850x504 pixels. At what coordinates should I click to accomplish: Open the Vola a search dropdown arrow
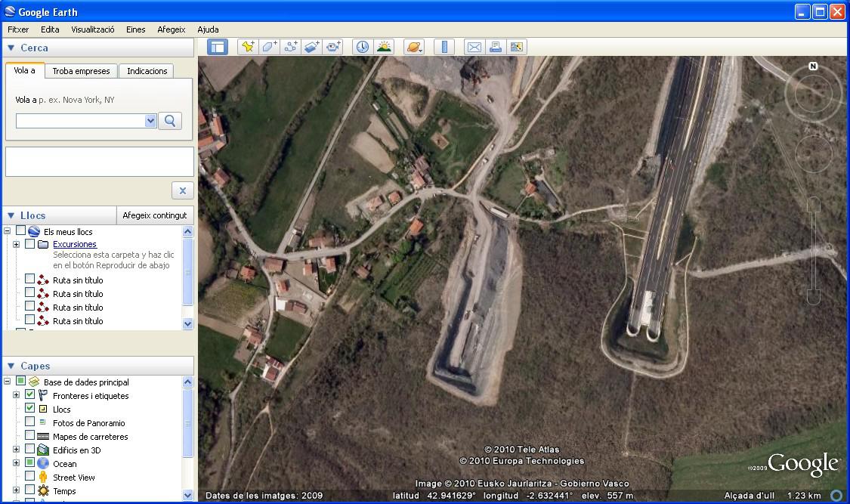(150, 121)
